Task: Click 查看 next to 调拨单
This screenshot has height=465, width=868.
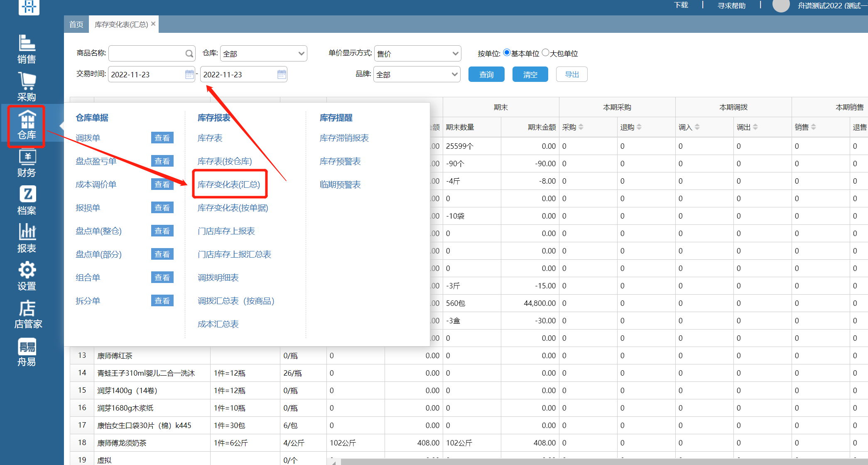Action: pyautogui.click(x=162, y=138)
